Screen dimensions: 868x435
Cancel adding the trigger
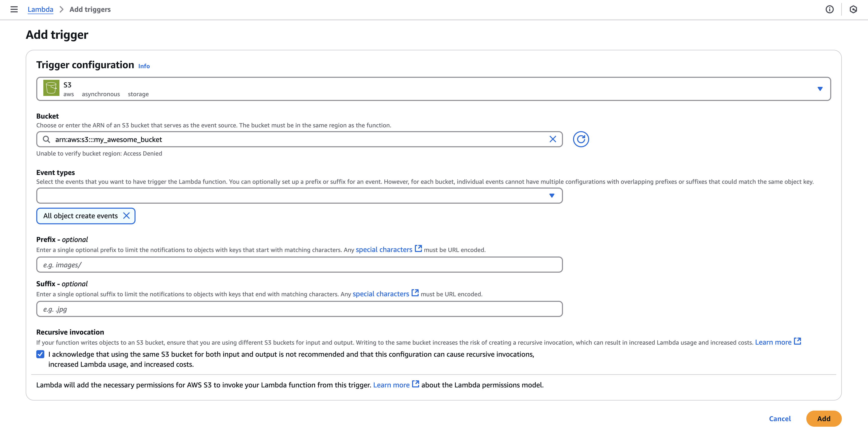(x=779, y=418)
